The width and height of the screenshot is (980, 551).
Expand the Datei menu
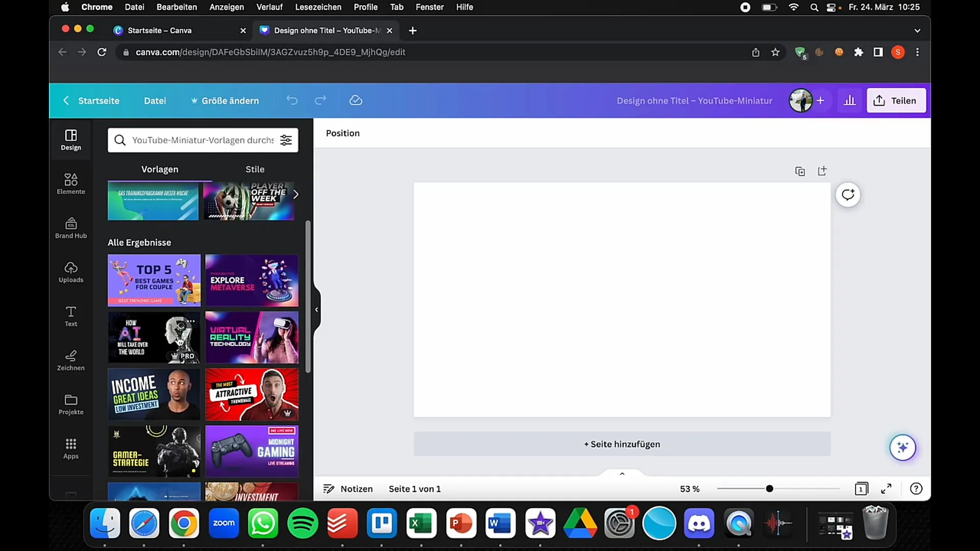tap(155, 100)
